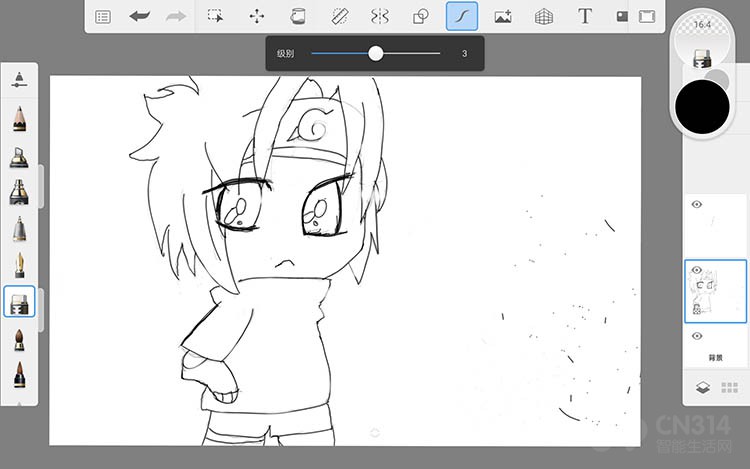The image size is (750, 469).
Task: Open the Draw shapes tool
Action: tap(420, 16)
